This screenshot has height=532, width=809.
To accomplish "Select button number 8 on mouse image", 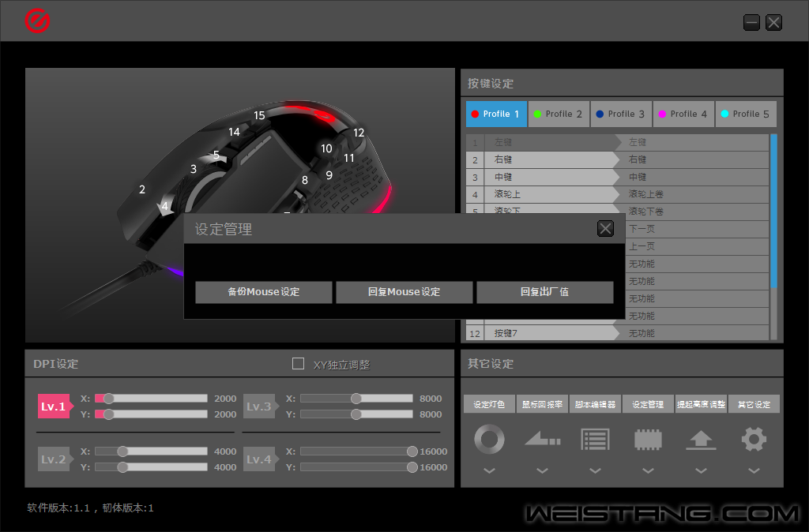I will 305,181.
